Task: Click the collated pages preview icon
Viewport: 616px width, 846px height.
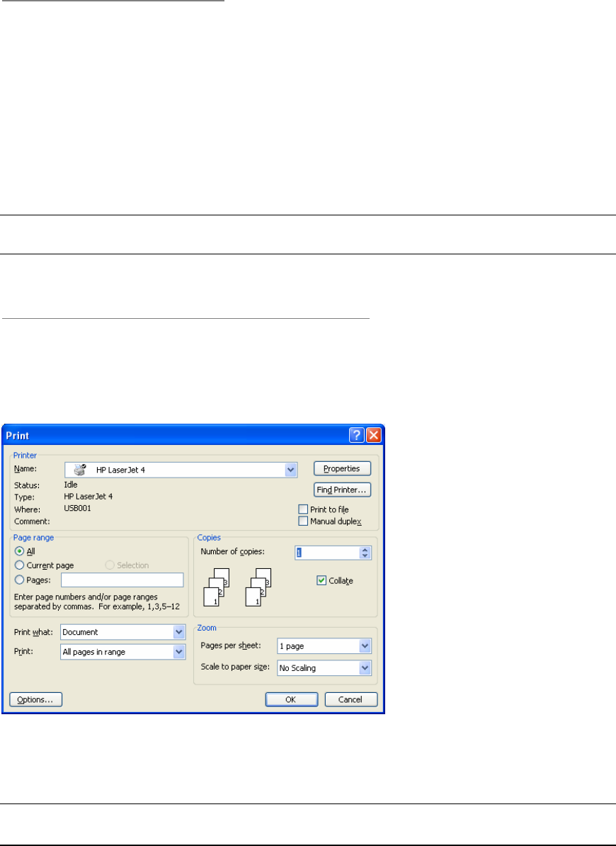Action: [214, 587]
